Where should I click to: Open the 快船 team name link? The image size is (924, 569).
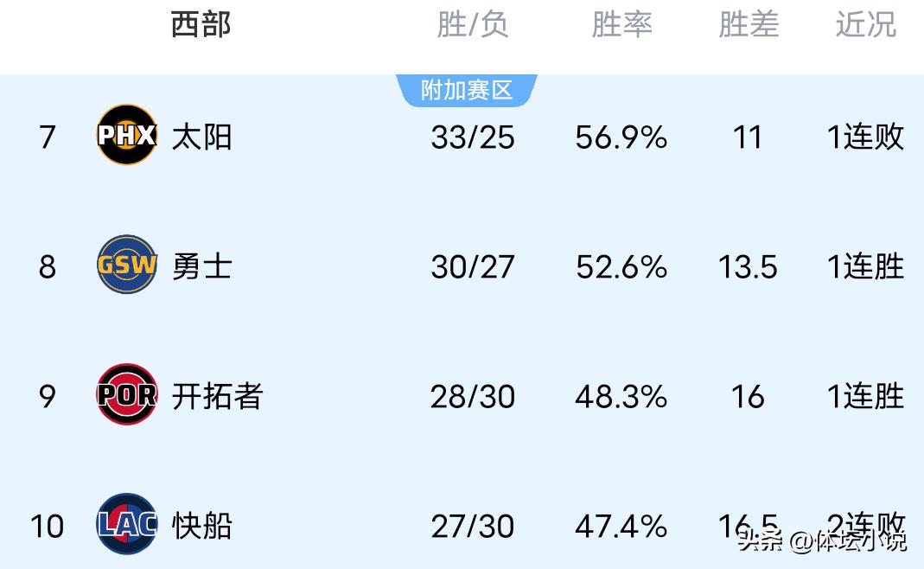click(201, 526)
